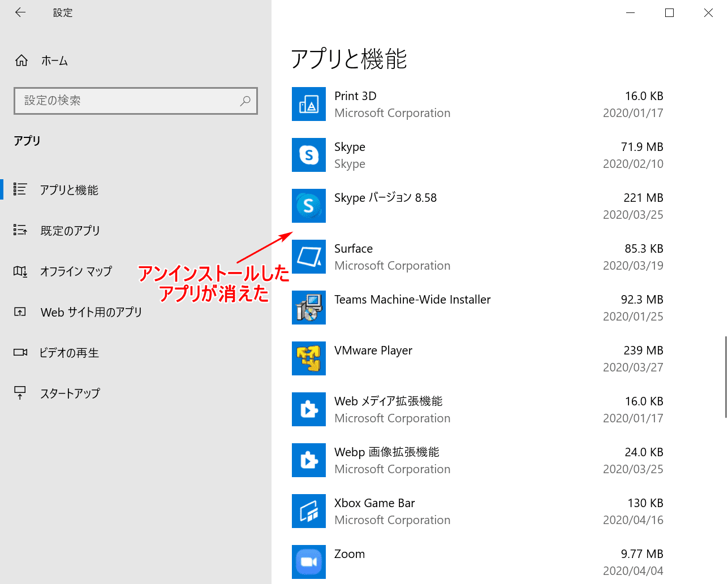Click the 24.0 KB size value
Viewport: 728px width, 584px height.
coord(644,452)
